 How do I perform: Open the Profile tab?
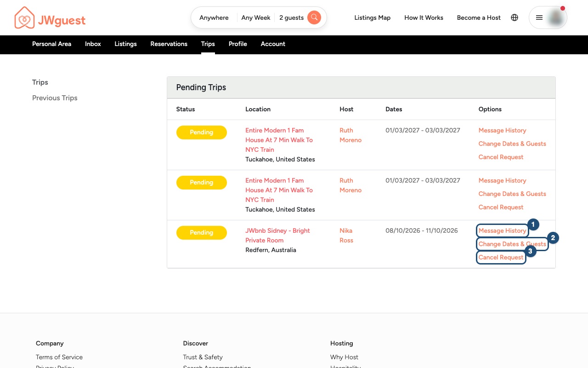pos(238,44)
